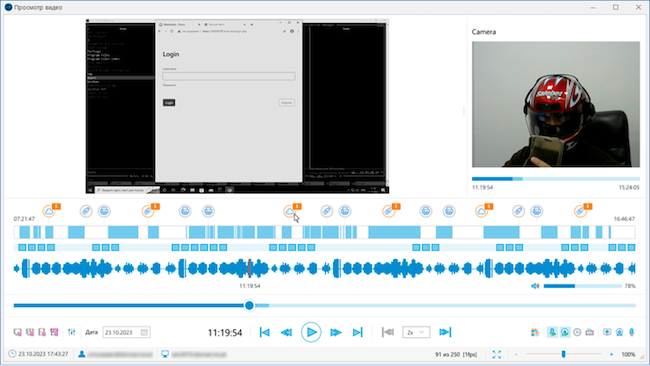
Task: Click the timeline end time 16:46:47
Action: (x=624, y=219)
